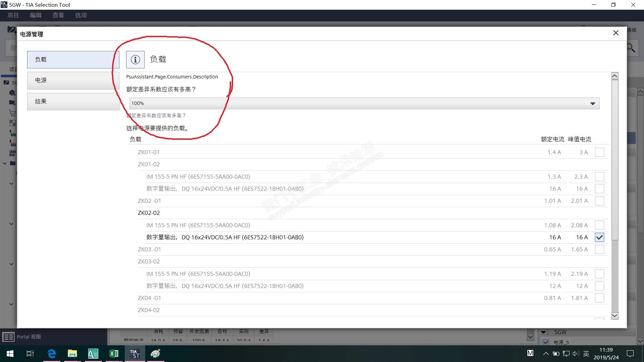
Task: Close the 电源管理 dialog
Action: click(615, 33)
